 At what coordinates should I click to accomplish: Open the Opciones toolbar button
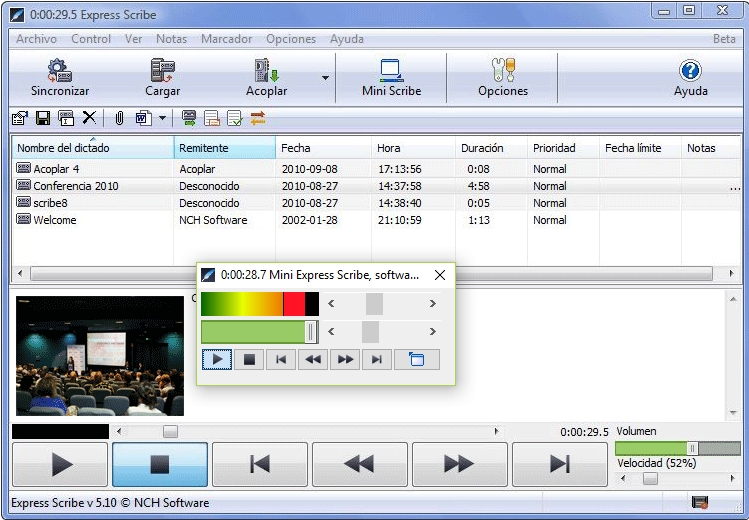point(503,78)
